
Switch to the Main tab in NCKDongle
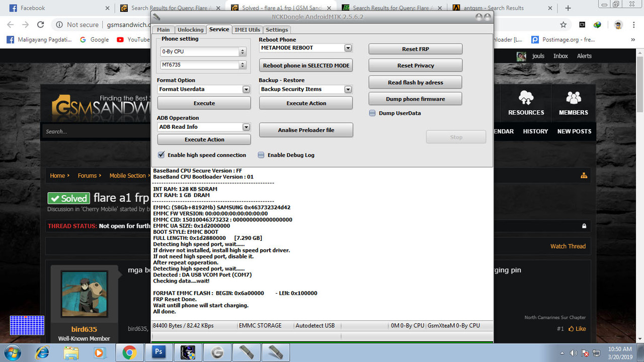coord(164,30)
